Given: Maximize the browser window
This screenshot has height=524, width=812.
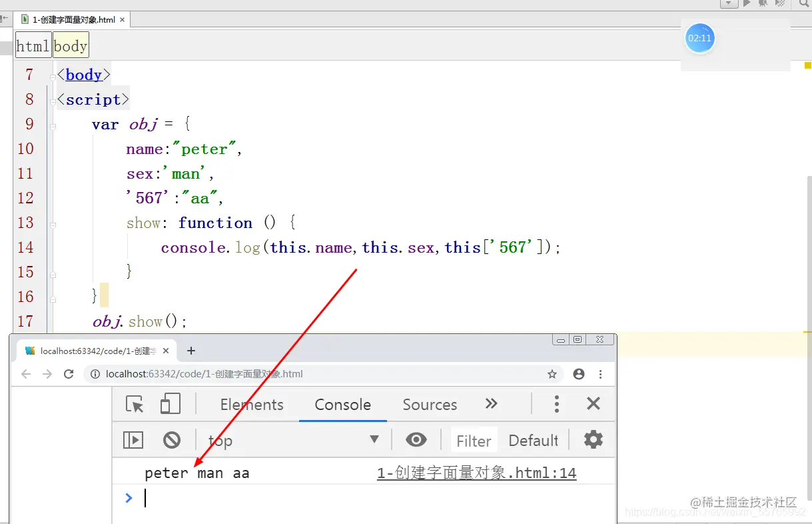Looking at the screenshot, I should point(578,339).
